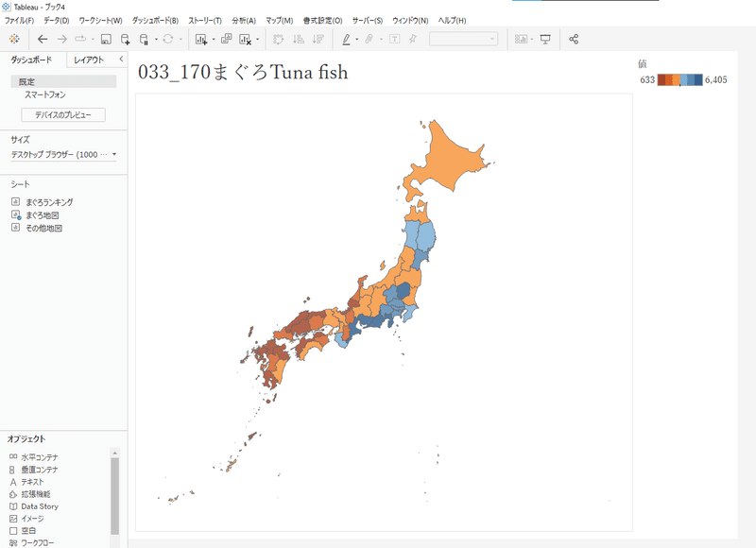Viewport: 756px width, 548px height.
Task: Expand the dropdown arrow beside the Refresh icon
Action: [x=180, y=40]
